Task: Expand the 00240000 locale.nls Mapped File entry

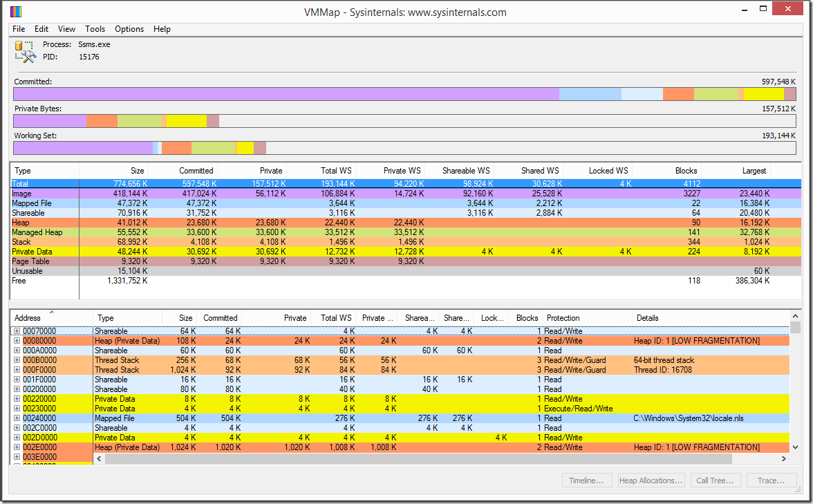Action: pyautogui.click(x=15, y=418)
